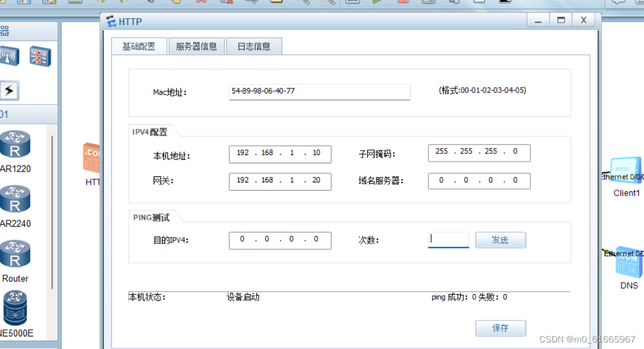Select the 基础配置 tab
The image size is (644, 349).
click(139, 46)
